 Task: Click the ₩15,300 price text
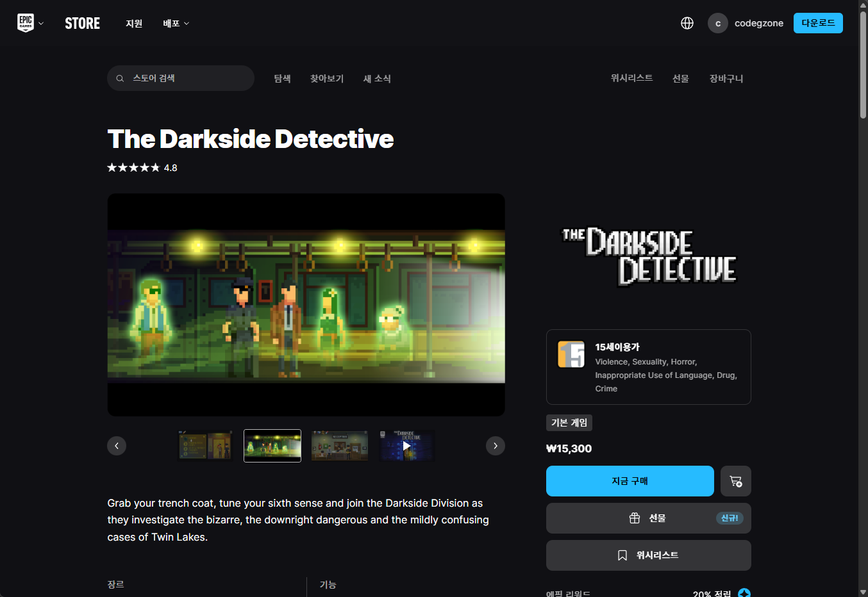(569, 449)
